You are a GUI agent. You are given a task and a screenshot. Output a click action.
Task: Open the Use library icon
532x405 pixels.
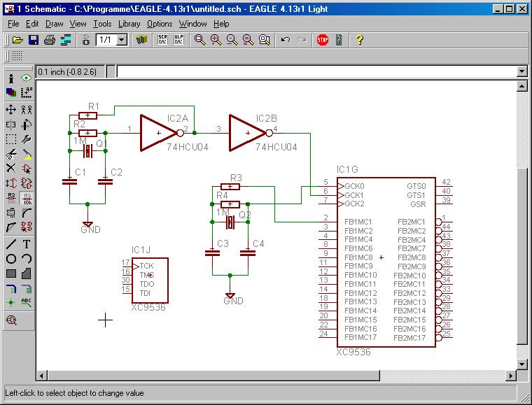click(142, 40)
